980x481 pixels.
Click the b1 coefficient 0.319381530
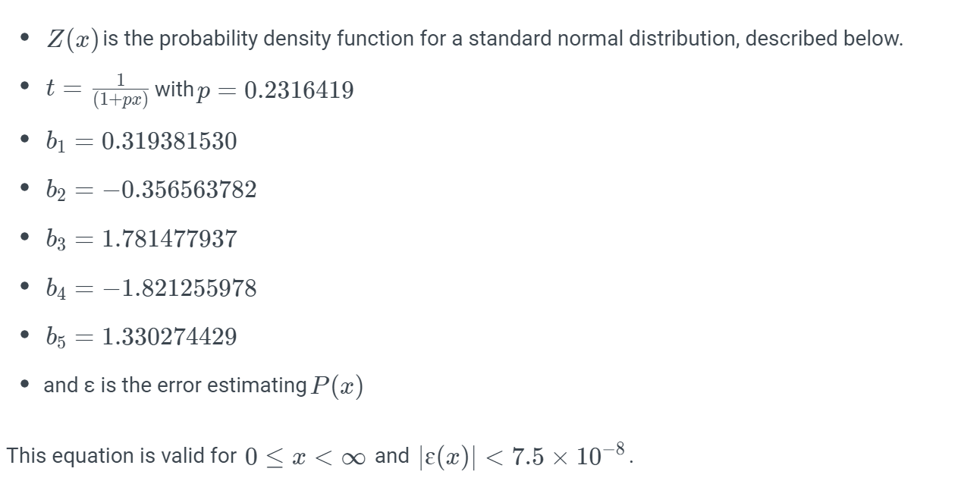click(x=168, y=141)
